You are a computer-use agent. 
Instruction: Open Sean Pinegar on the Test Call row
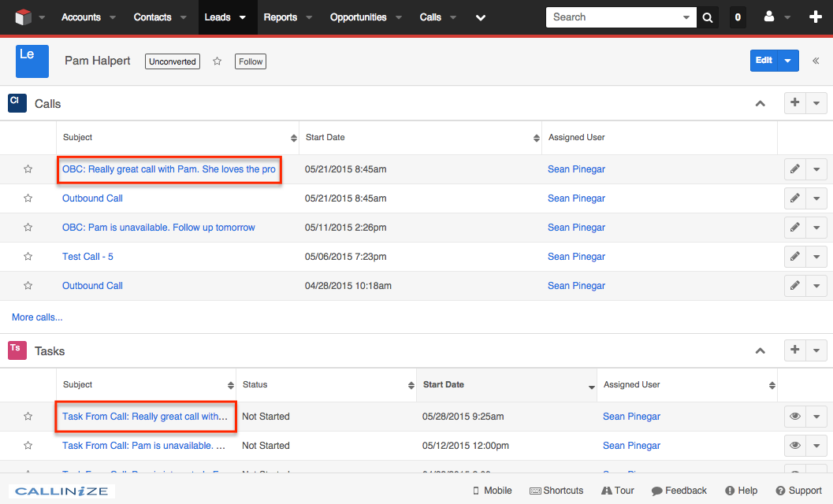click(x=576, y=257)
